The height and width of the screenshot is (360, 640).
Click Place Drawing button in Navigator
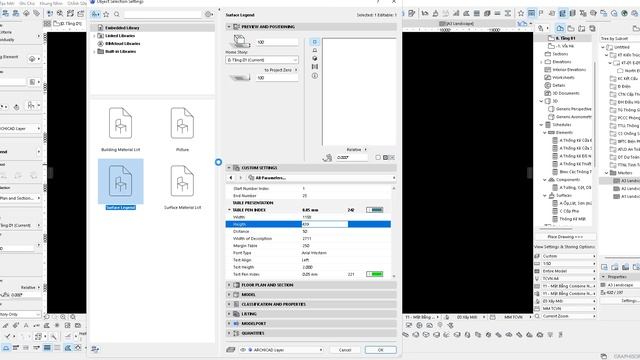click(x=565, y=237)
